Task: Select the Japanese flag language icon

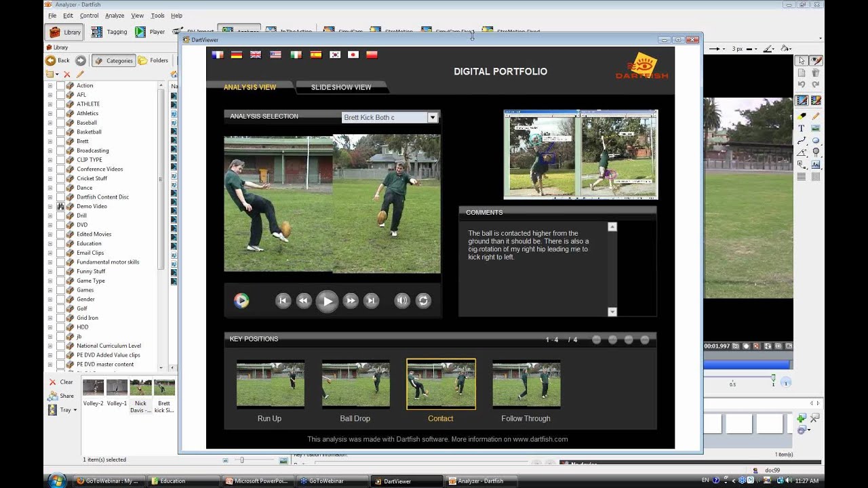Action: click(353, 55)
